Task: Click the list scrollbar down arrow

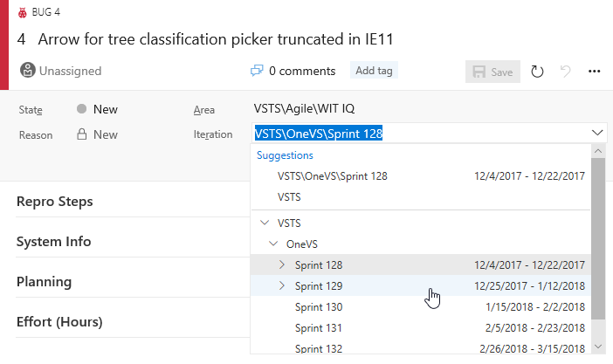Action: [598, 347]
